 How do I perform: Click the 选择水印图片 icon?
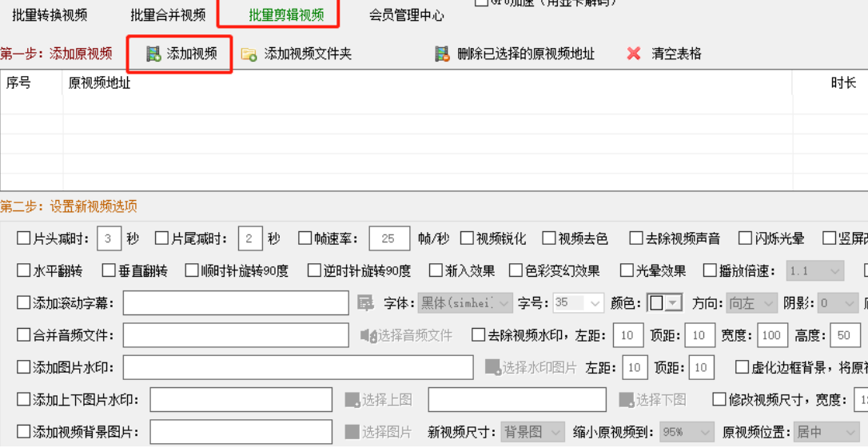pyautogui.click(x=492, y=367)
